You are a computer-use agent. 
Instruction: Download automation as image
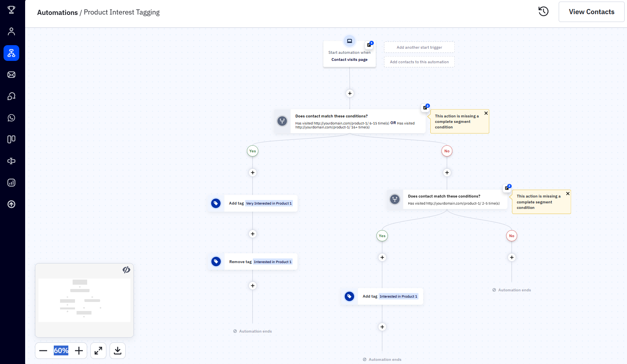click(x=117, y=351)
